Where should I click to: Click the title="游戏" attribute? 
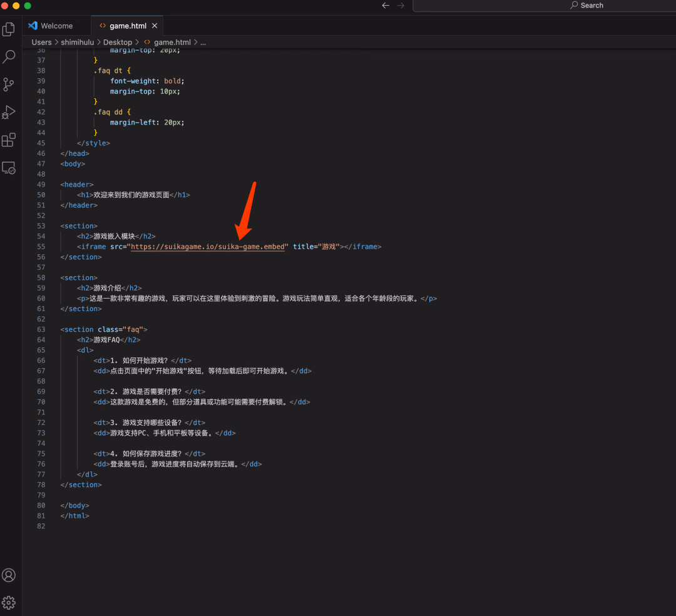click(x=316, y=247)
